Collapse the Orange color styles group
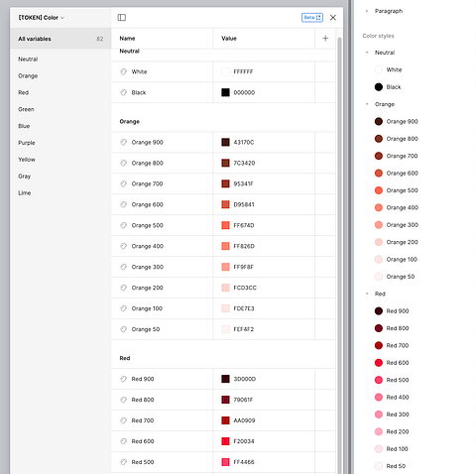The height and width of the screenshot is (474, 476). click(x=367, y=104)
